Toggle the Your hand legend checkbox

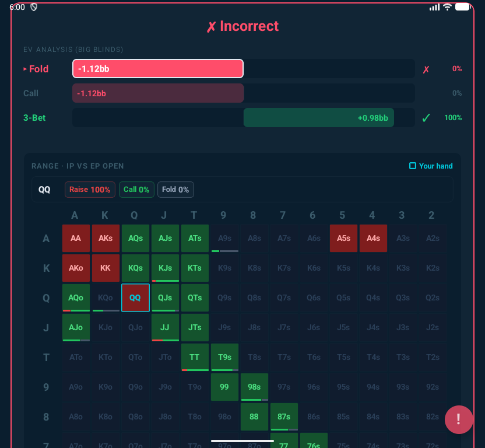[x=413, y=166]
